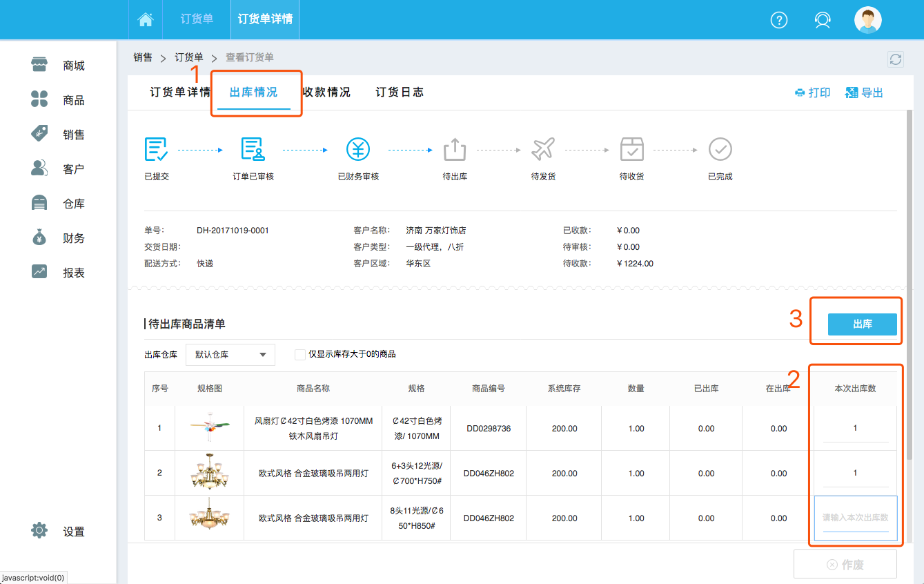924x584 pixels.
Task: Click the 打印 print link
Action: (813, 93)
